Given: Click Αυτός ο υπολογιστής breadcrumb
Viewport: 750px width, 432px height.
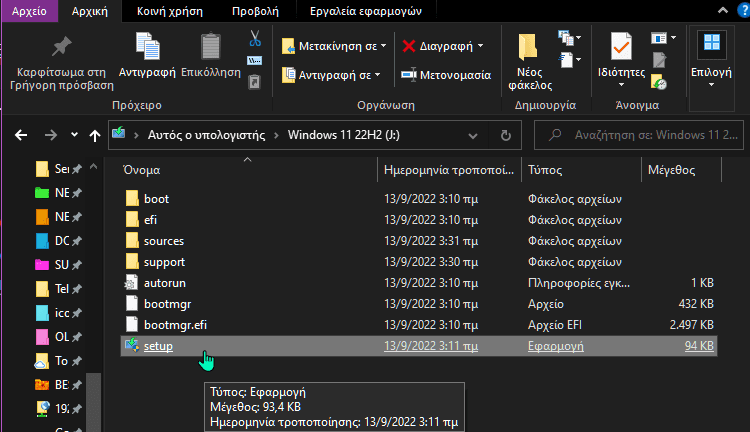Looking at the screenshot, I should point(206,135).
